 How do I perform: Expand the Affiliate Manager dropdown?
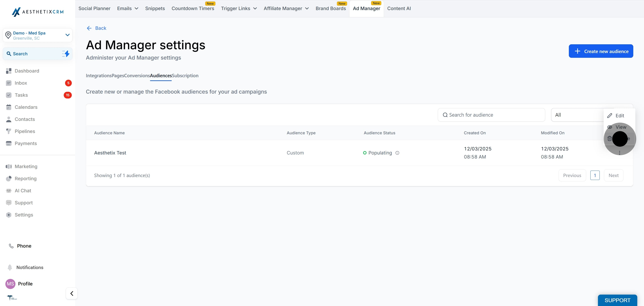(x=286, y=9)
